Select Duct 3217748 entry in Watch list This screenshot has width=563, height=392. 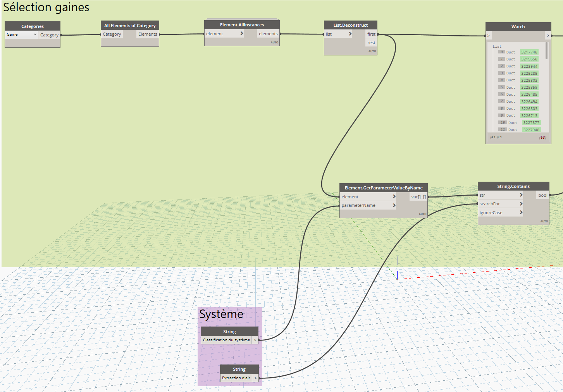tap(529, 52)
